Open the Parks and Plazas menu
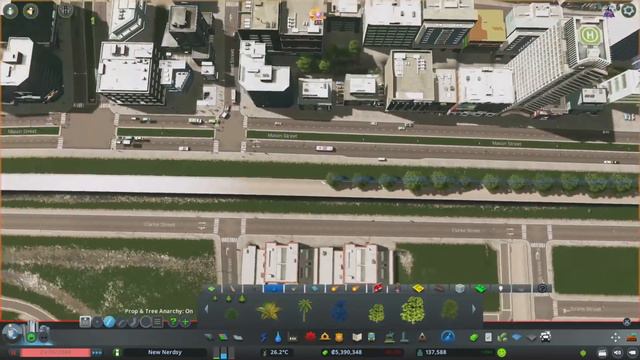 tap(390, 337)
